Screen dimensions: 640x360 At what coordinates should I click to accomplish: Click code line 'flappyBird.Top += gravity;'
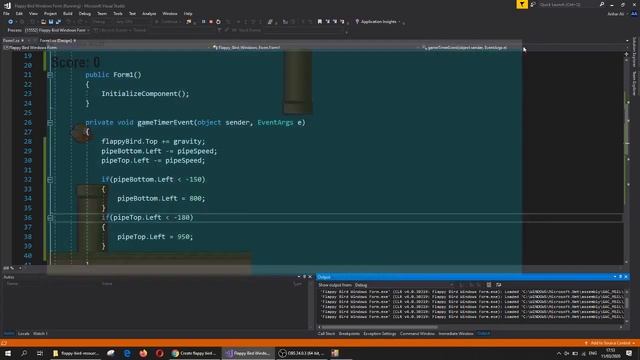[153, 142]
